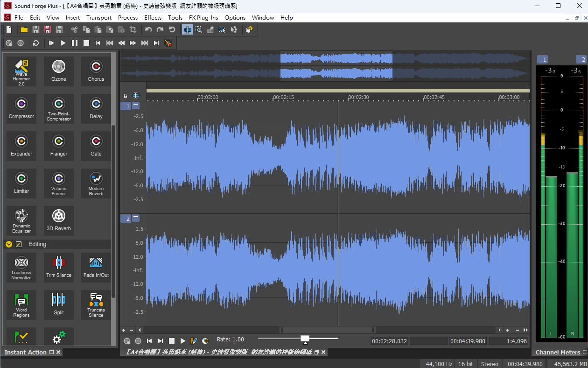The height and width of the screenshot is (368, 588).
Task: Open the Effects menu
Action: 153,17
